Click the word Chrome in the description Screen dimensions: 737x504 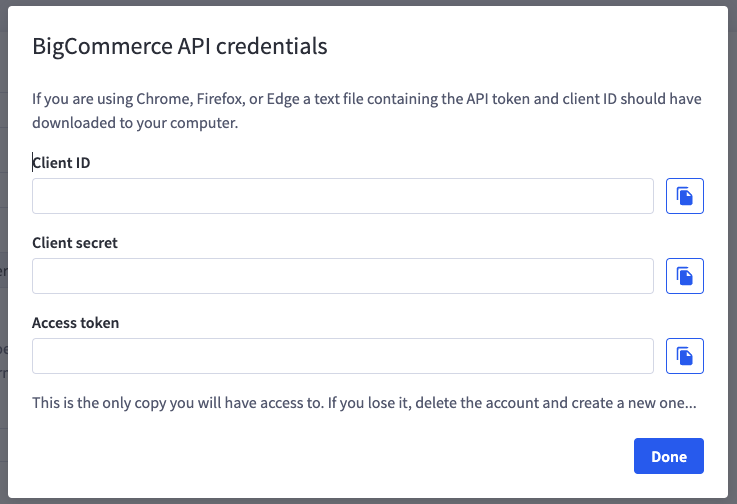[163, 99]
